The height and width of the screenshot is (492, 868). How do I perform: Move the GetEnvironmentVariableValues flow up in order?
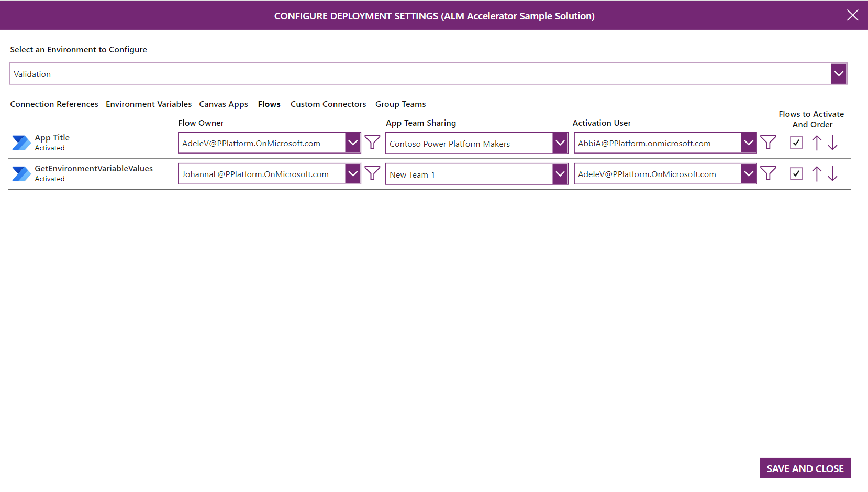tap(817, 173)
